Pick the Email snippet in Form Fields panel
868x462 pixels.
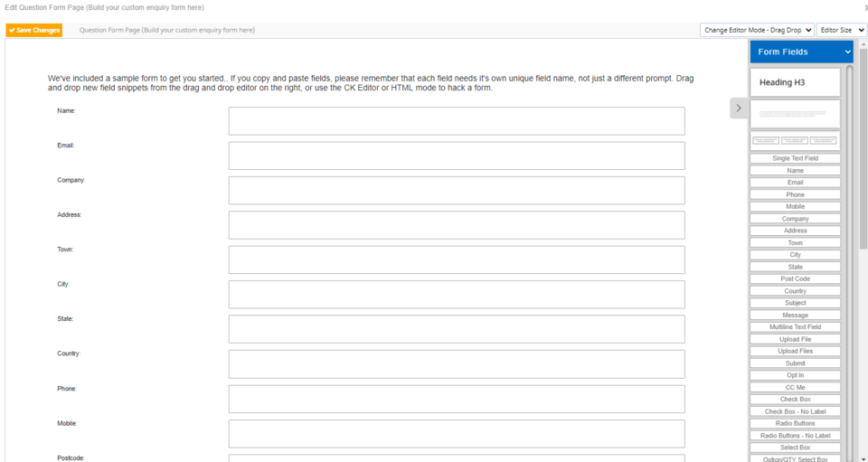pyautogui.click(x=796, y=183)
